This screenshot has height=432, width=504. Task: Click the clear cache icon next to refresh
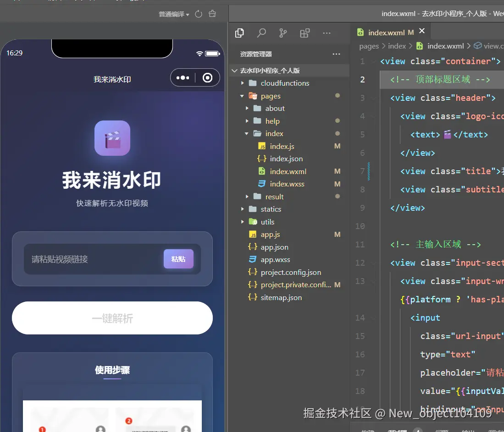click(x=212, y=14)
